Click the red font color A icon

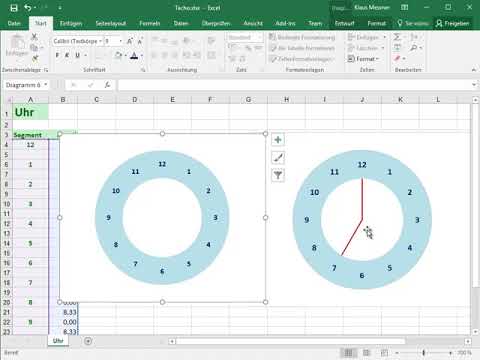point(134,55)
